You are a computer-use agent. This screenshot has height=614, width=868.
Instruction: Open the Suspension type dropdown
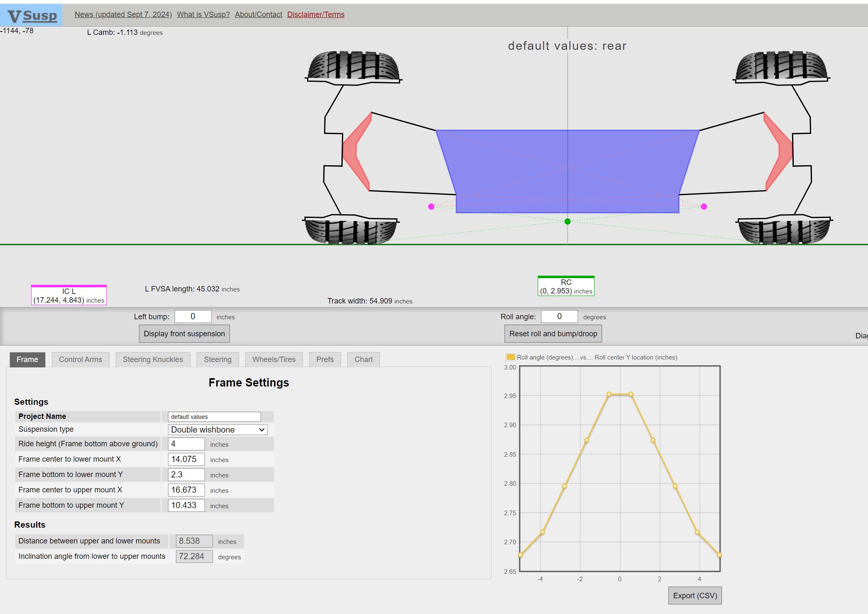click(217, 430)
